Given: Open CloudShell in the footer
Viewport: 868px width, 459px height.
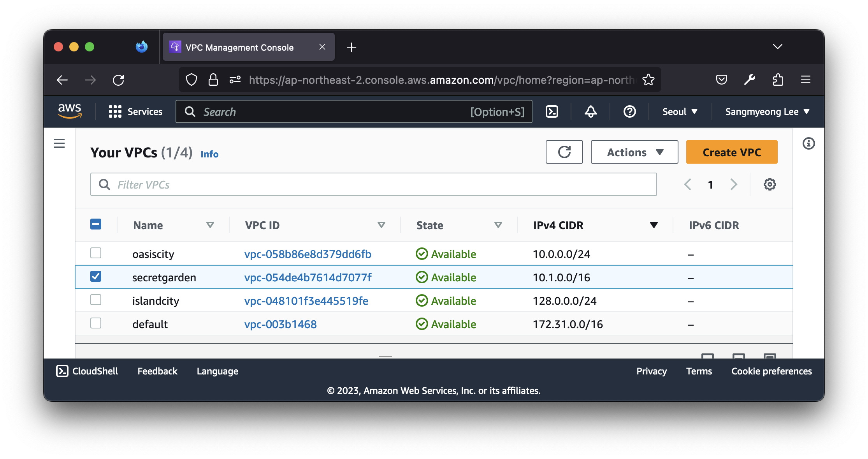Looking at the screenshot, I should [87, 371].
